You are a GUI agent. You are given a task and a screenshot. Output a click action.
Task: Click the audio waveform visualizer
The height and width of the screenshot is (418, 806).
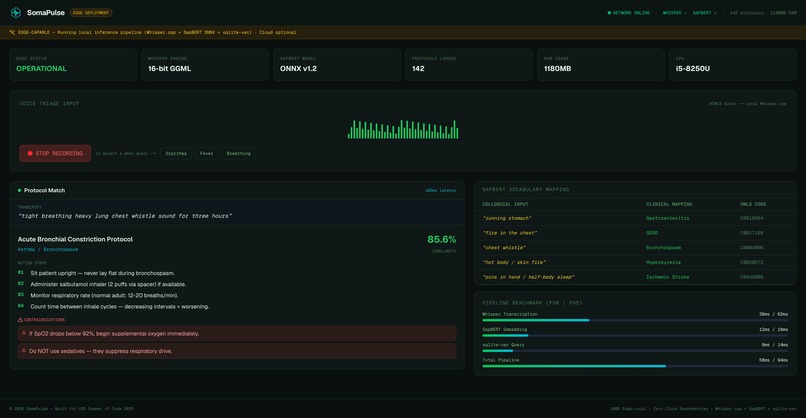click(403, 130)
